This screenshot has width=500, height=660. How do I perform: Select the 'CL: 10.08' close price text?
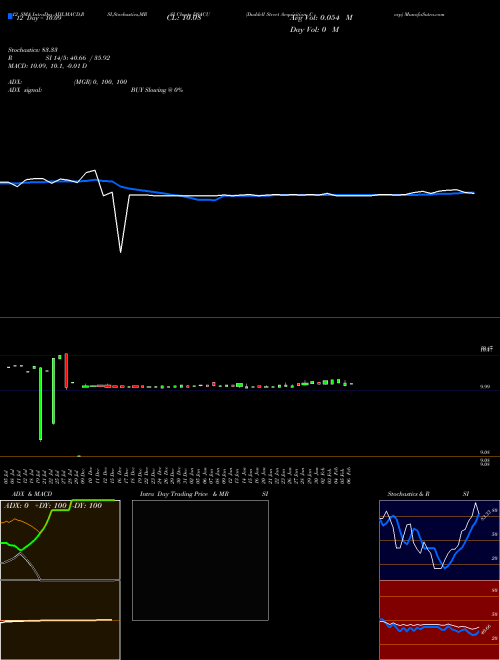pyautogui.click(x=184, y=18)
